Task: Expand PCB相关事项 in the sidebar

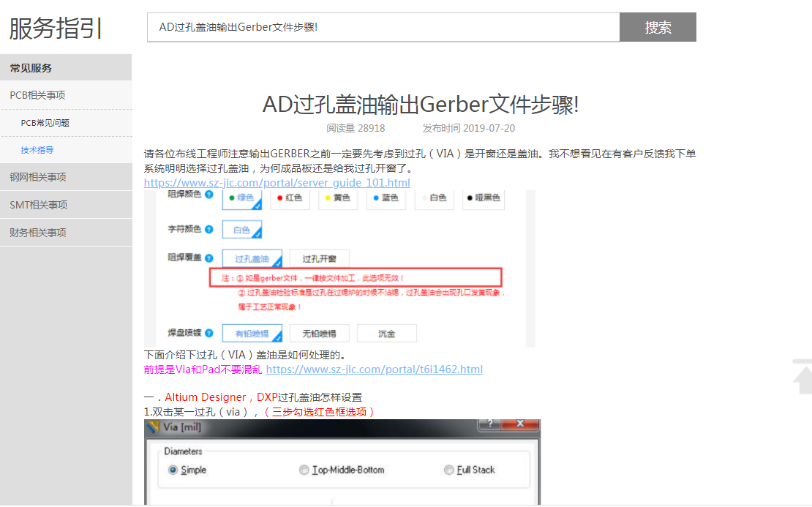Action: point(37,95)
